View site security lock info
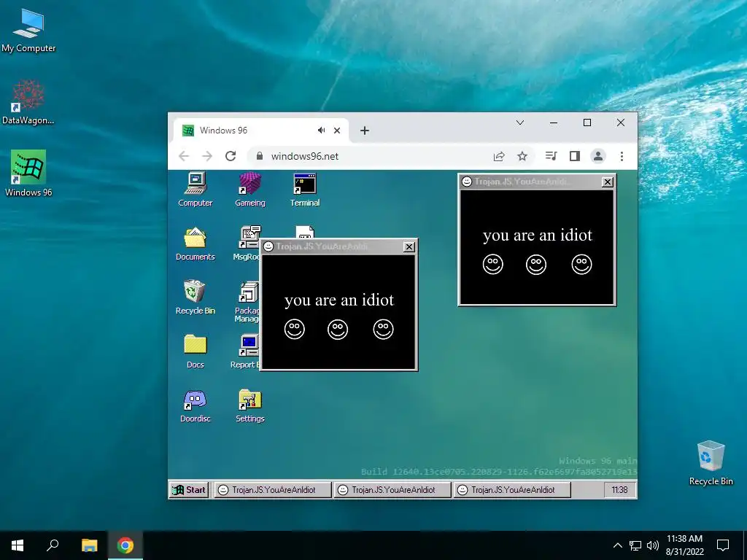747x560 pixels. tap(260, 156)
